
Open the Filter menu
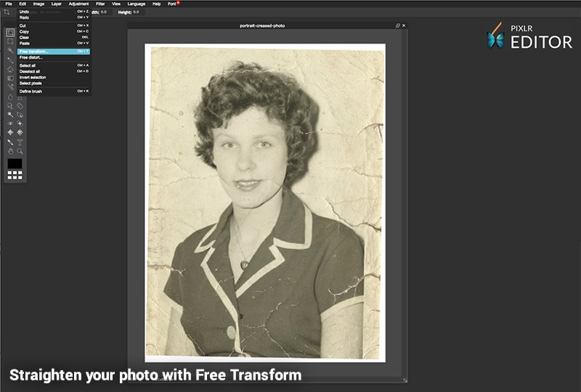point(100,4)
